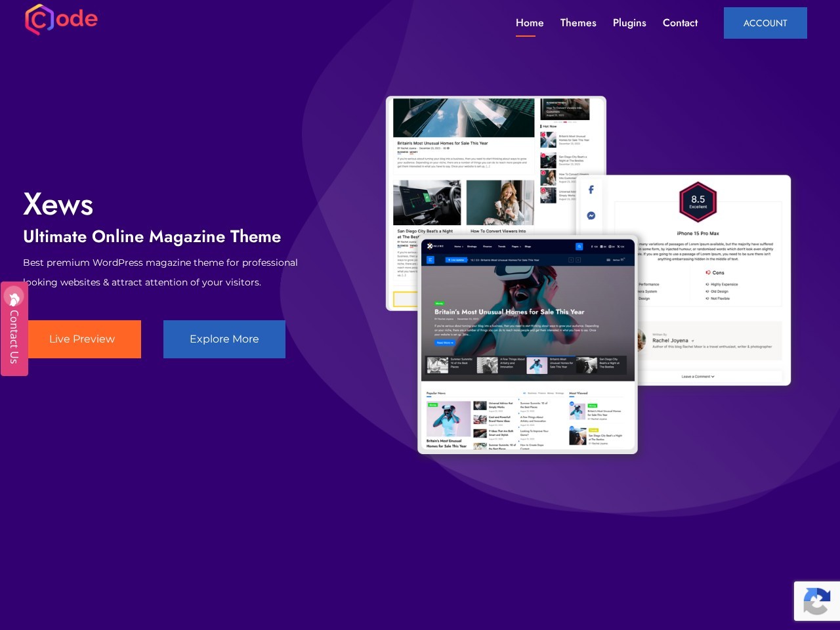Open the Contact Us side tab

14,329
